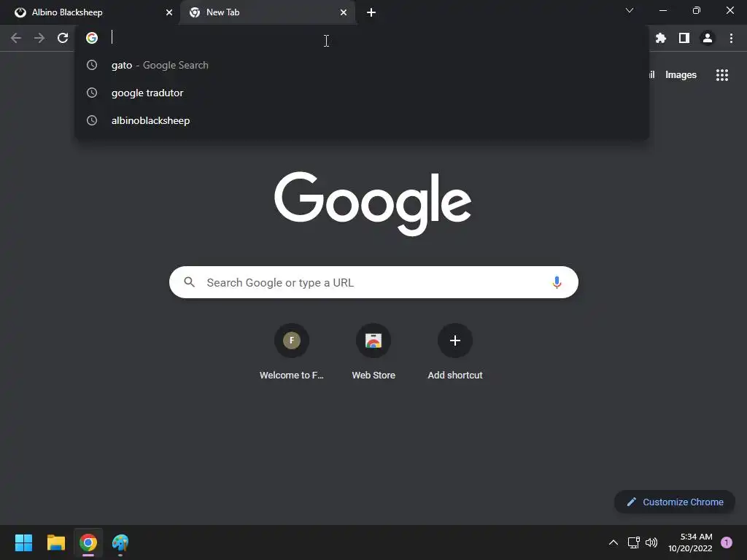Restore down the Chrome window
747x560 pixels.
tap(696, 10)
